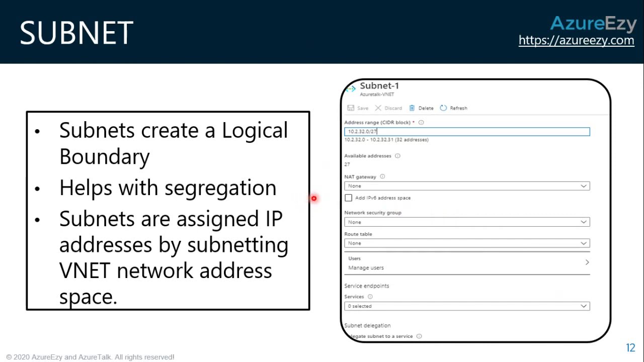The image size is (644, 362).
Task: Click the Discard toolbar label
Action: (393, 108)
